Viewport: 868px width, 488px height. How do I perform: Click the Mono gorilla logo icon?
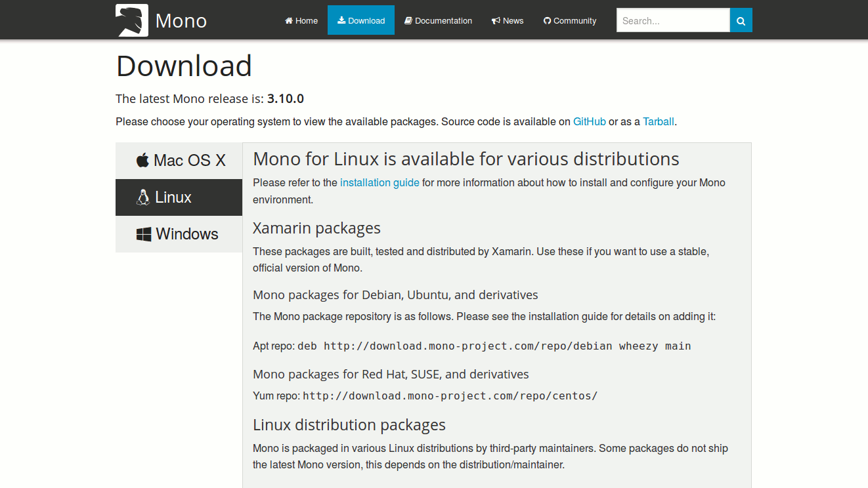coord(132,20)
